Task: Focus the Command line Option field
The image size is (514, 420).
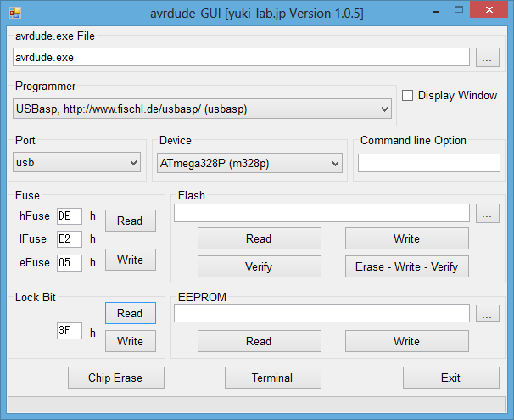Action: [428, 163]
